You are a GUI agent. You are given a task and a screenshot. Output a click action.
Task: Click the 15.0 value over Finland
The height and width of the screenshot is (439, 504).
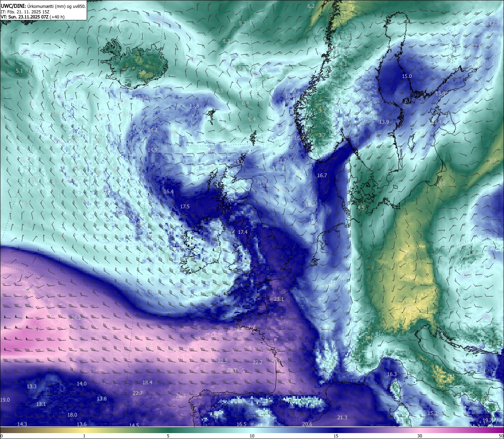click(x=407, y=76)
